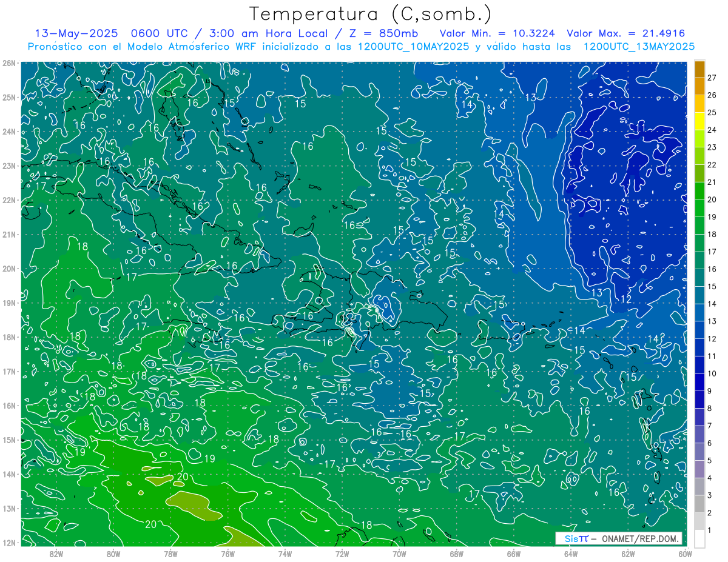Image resolution: width=728 pixels, height=562 pixels.
Task: Click the "14N" latitude axis label
Action: point(9,474)
